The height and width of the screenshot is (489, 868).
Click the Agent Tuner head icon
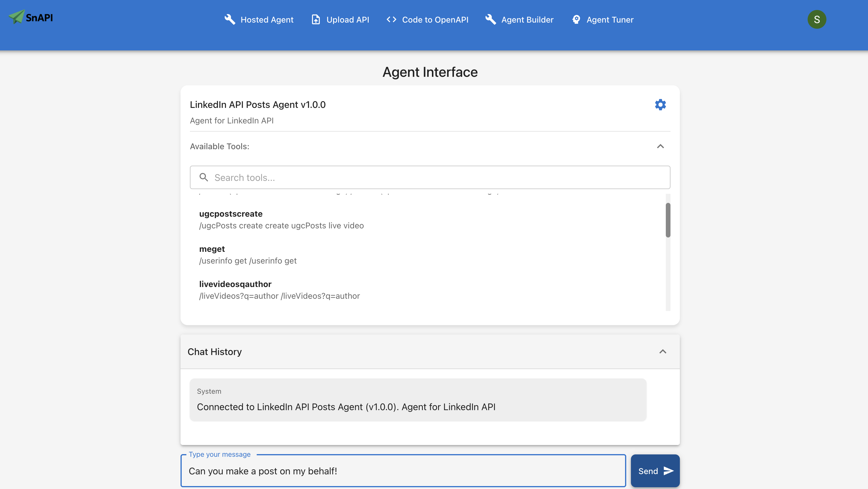coord(576,20)
